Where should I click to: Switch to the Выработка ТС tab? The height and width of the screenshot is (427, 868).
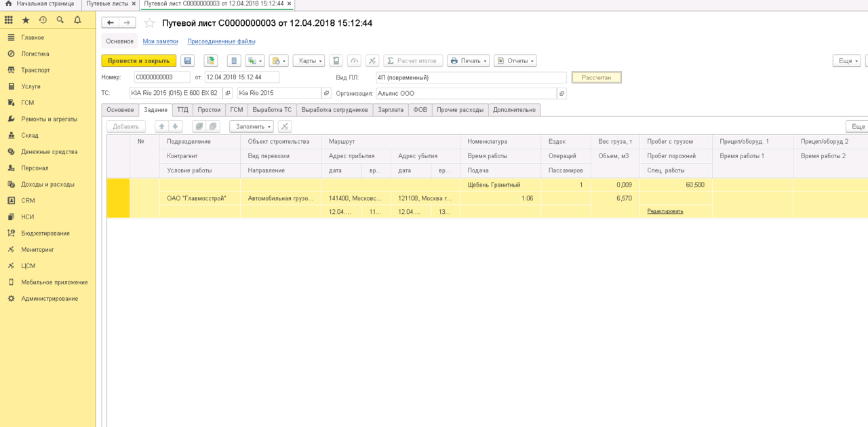(272, 110)
